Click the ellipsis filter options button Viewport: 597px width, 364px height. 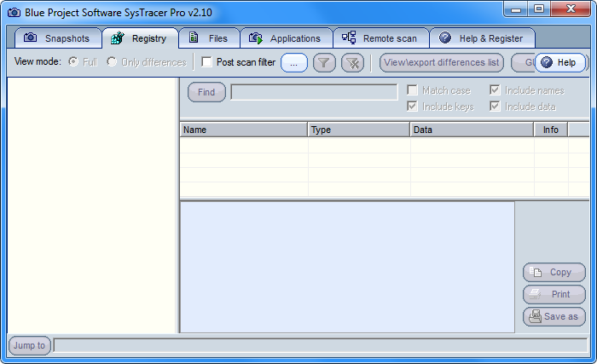[x=294, y=63]
